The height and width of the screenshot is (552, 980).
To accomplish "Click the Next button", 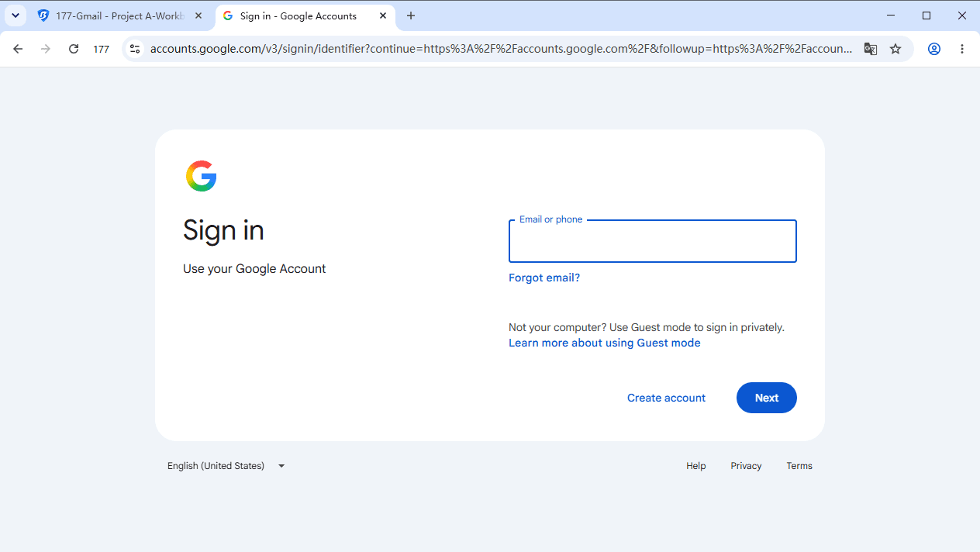I will [767, 398].
